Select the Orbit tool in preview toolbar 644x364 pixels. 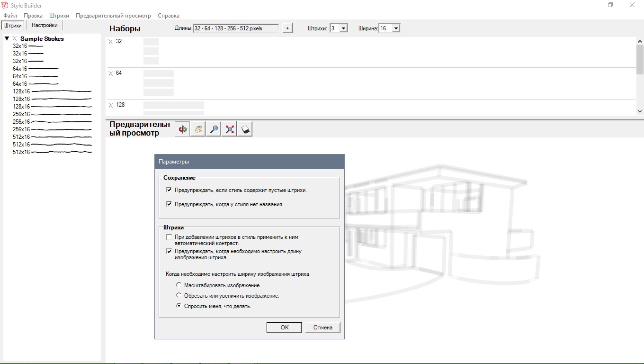pos(183,129)
